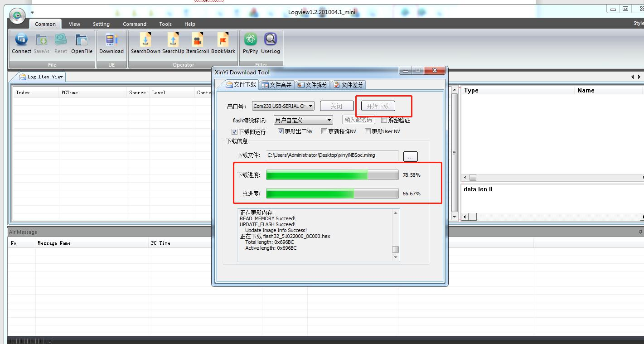Select the Ps/Phy filter icon
644x344 pixels.
250,40
